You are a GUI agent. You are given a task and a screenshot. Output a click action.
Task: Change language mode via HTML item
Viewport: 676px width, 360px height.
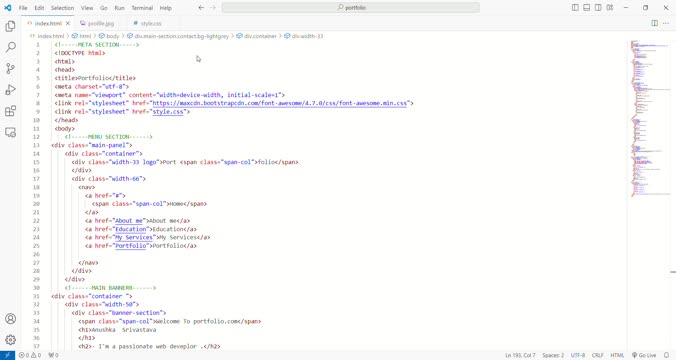(617, 355)
